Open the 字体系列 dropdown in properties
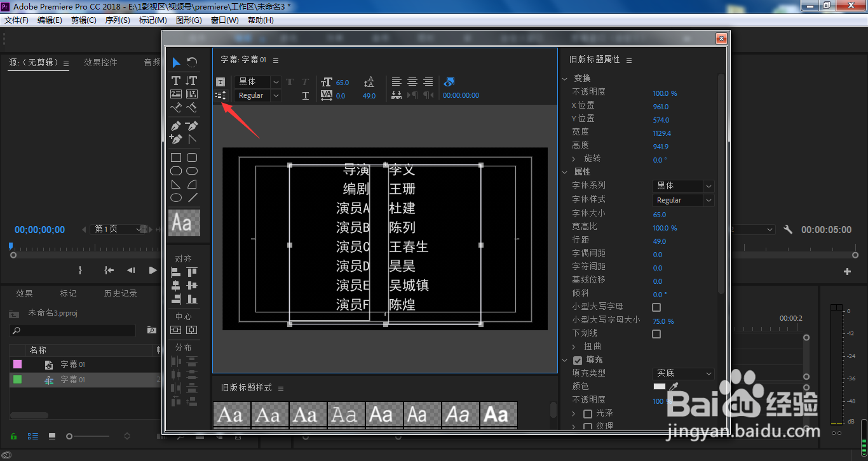The width and height of the screenshot is (868, 461). point(683,186)
